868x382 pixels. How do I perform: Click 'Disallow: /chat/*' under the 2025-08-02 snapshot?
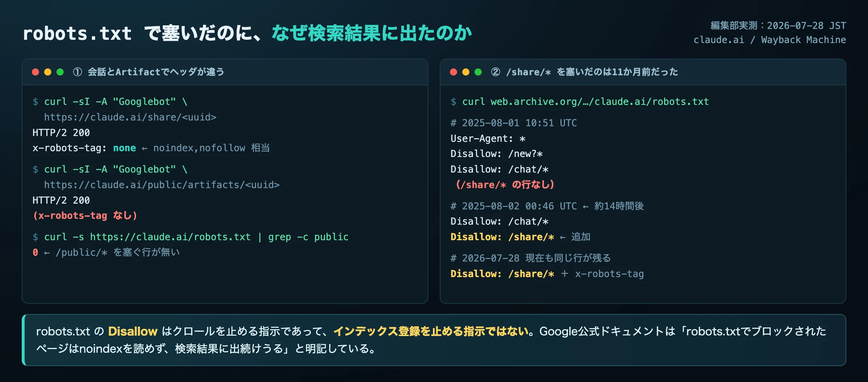point(499,221)
